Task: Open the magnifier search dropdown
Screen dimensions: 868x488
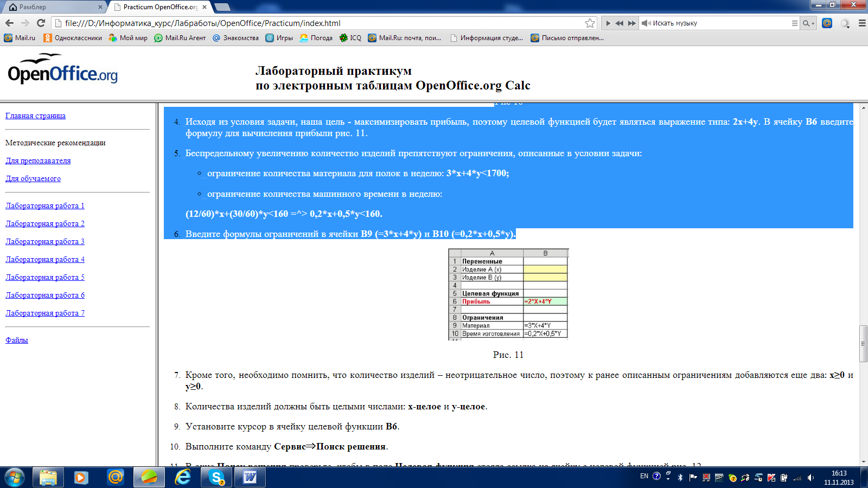Action: 808,23
